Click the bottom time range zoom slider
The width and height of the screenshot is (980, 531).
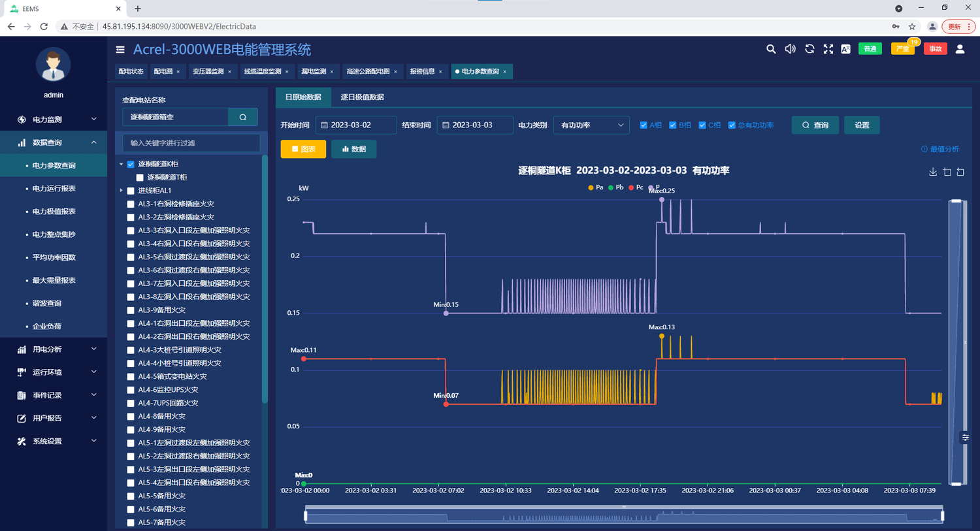623,516
